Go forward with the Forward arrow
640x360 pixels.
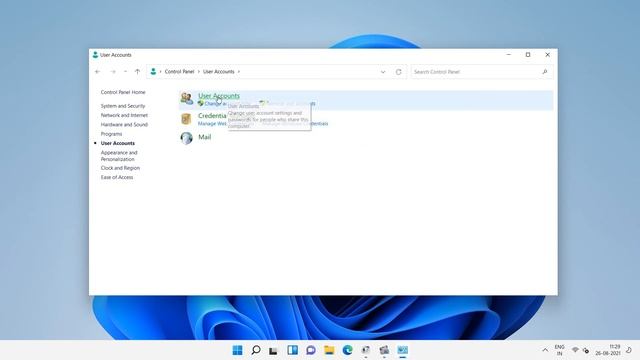[113, 71]
